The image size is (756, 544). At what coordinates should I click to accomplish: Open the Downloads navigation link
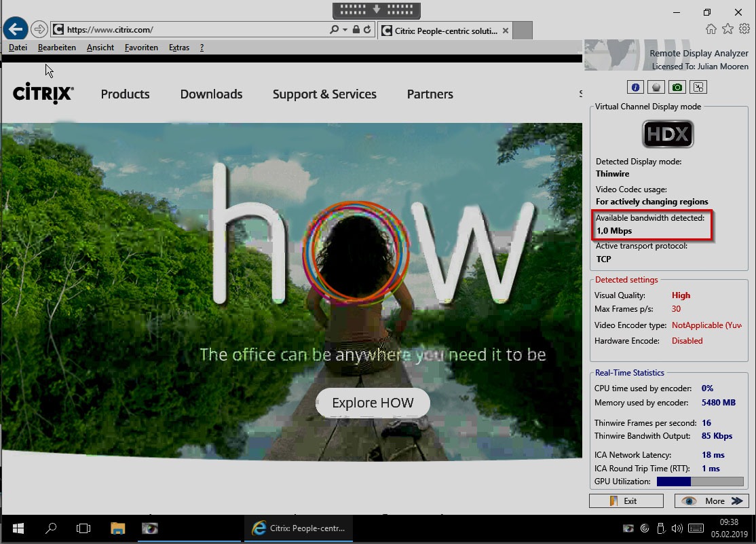click(x=211, y=94)
